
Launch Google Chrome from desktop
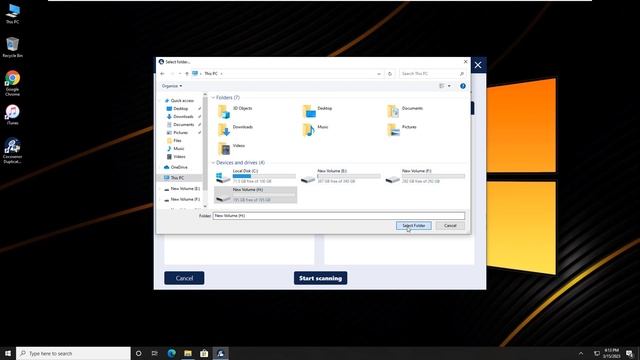pyautogui.click(x=12, y=83)
